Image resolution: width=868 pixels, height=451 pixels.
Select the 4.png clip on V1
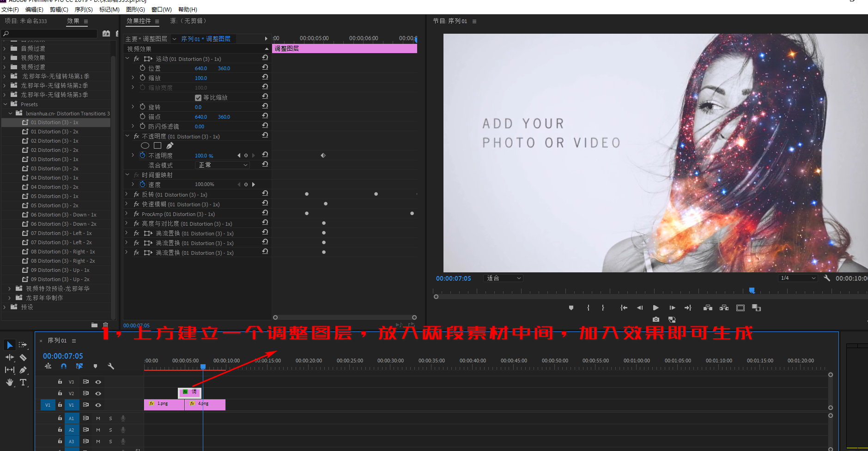point(205,404)
